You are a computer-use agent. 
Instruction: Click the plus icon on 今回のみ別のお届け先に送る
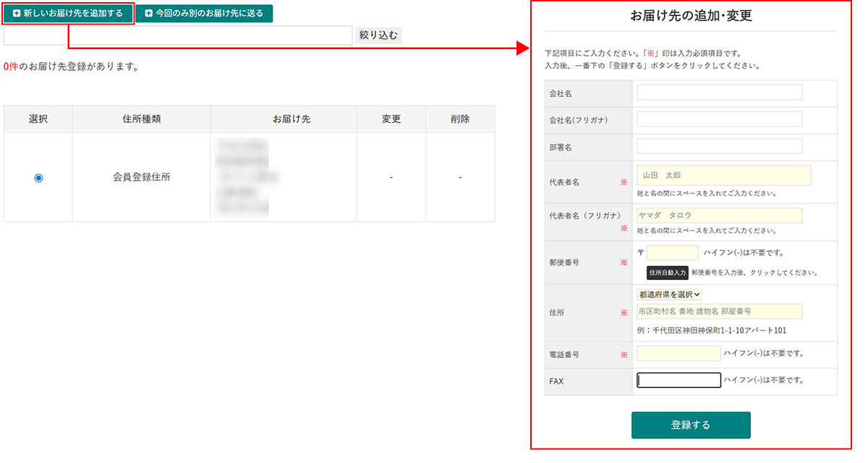149,14
